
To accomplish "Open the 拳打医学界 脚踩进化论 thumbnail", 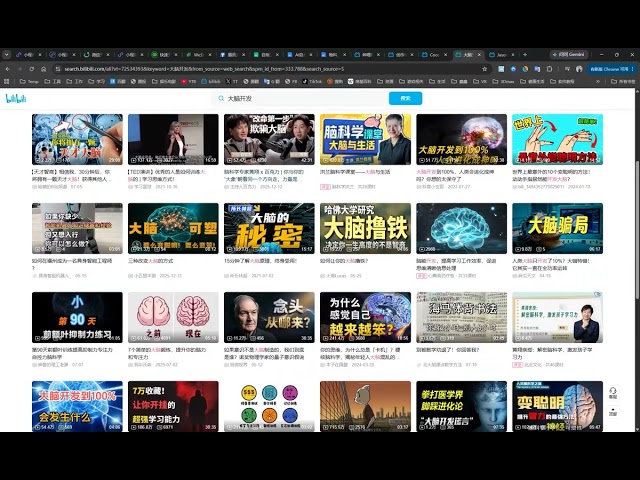I will click(x=462, y=406).
